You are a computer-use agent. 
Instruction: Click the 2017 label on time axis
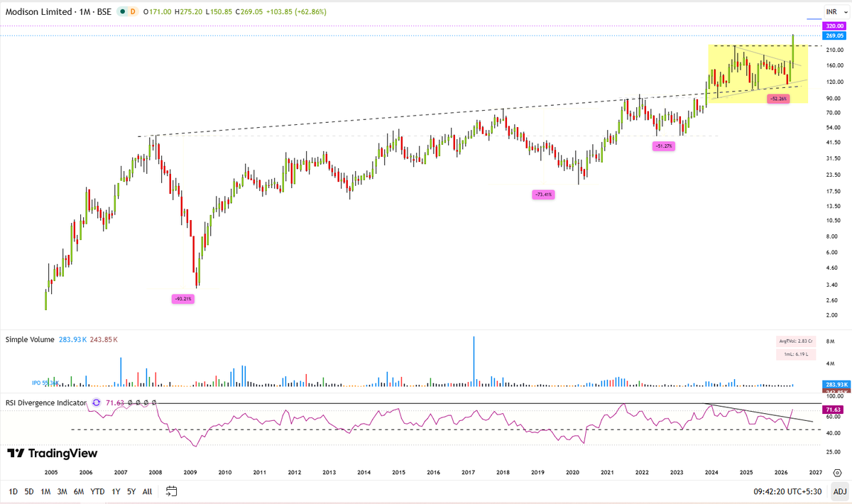[x=468, y=472]
